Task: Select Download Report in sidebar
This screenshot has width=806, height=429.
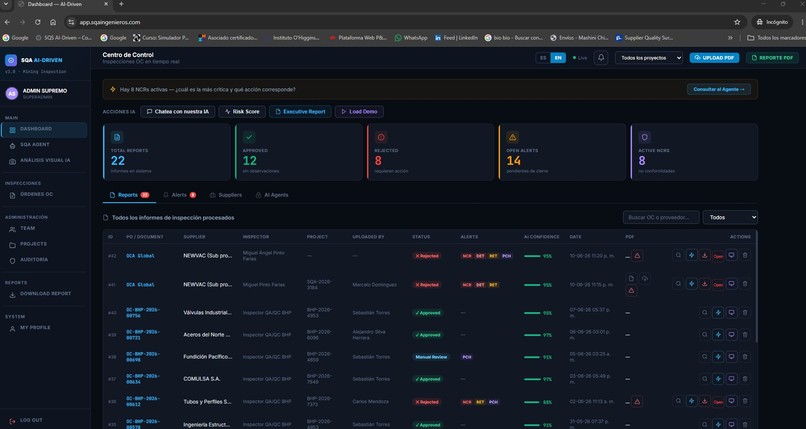Action: click(44, 294)
